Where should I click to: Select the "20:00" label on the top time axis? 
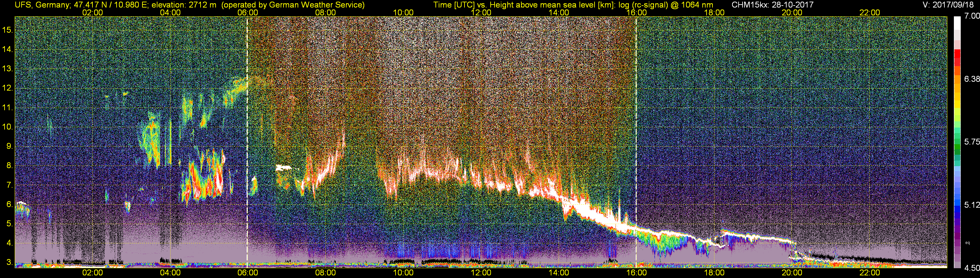792,12
